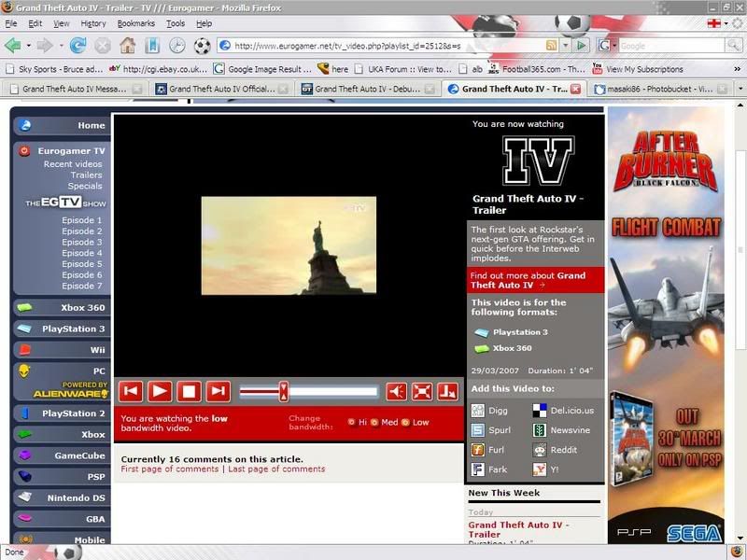The height and width of the screenshot is (560, 747).
Task: Click the green Go arrow beside the address bar
Action: click(581, 46)
